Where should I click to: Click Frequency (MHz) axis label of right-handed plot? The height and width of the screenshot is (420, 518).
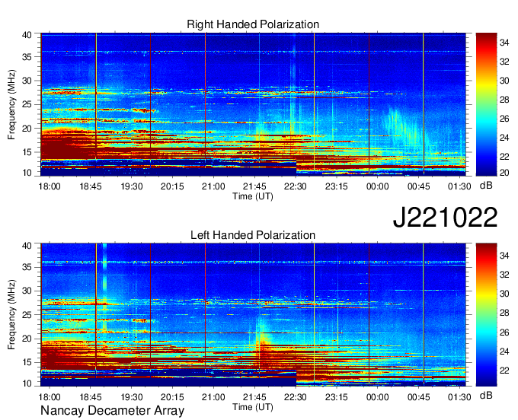(x=11, y=104)
